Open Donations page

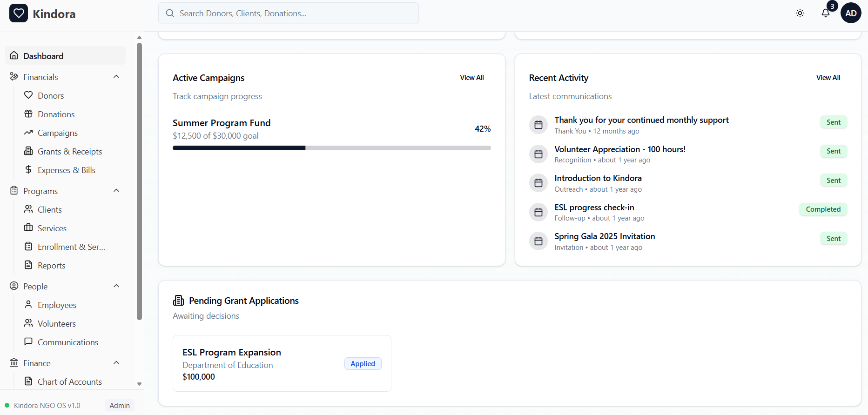(56, 114)
